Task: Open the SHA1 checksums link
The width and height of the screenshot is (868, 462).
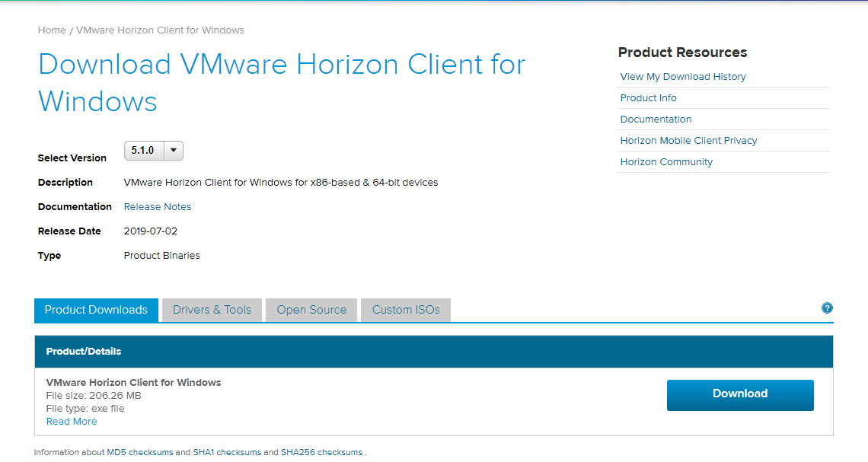Action: (x=227, y=453)
